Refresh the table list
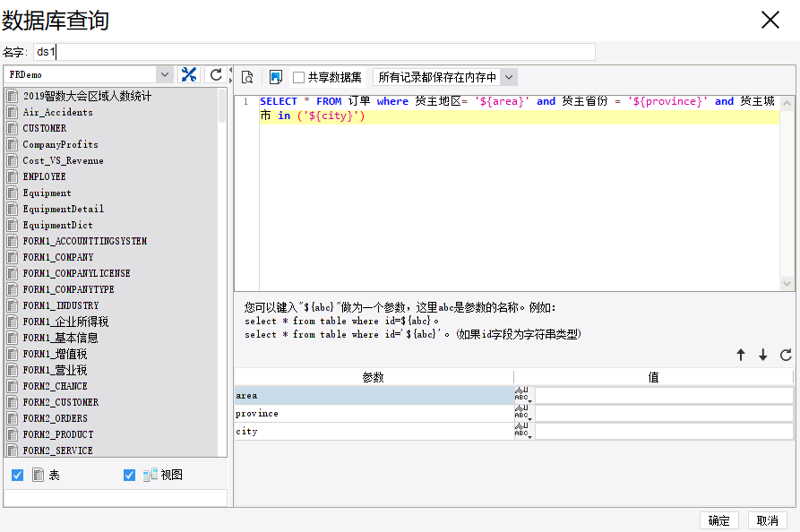This screenshot has width=800, height=532. click(216, 75)
